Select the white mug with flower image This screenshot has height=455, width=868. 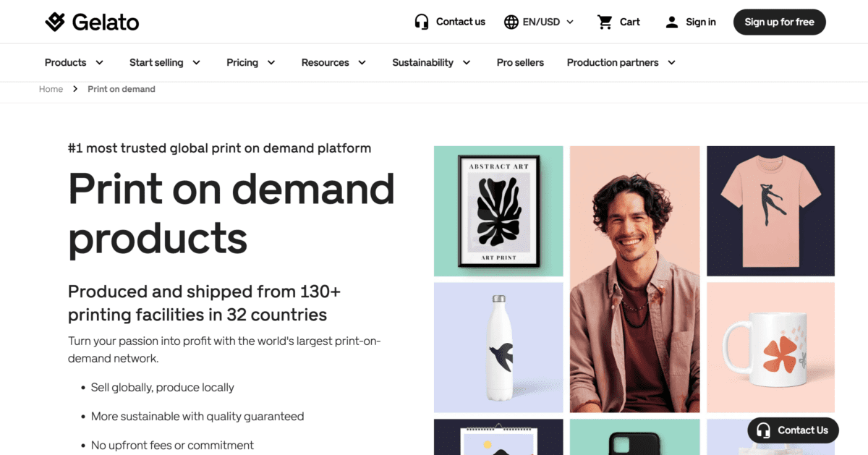(x=770, y=347)
